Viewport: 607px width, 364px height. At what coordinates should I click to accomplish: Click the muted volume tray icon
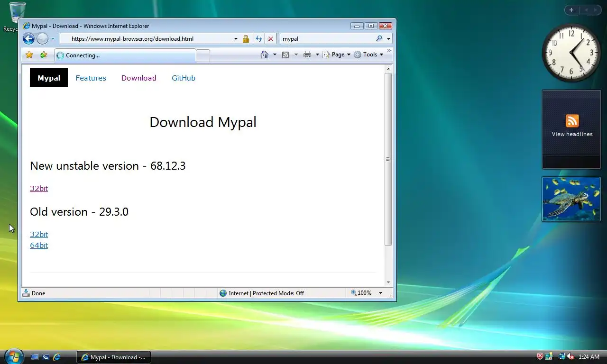[x=570, y=356]
